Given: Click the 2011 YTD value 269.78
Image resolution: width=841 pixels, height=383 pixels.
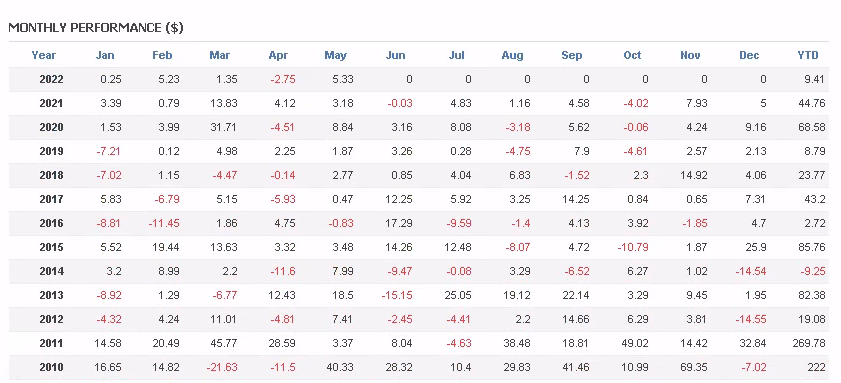Looking at the screenshot, I should coord(808,343).
